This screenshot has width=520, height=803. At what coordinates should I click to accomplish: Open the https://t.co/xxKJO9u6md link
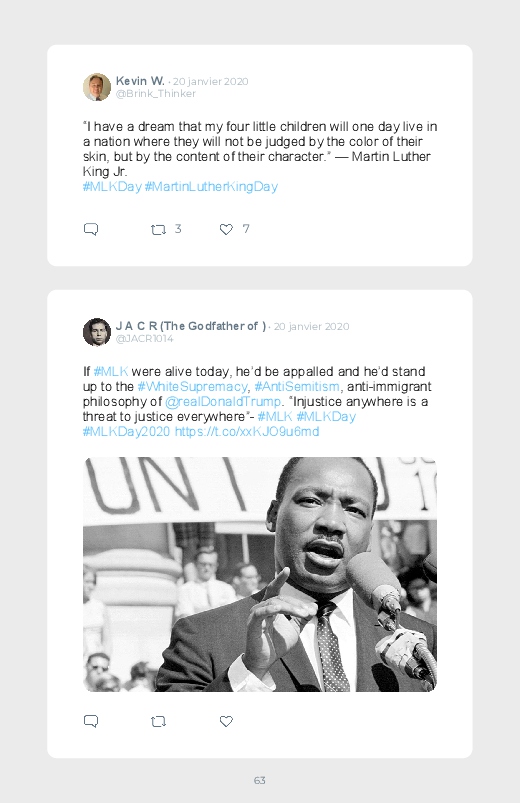[247, 432]
